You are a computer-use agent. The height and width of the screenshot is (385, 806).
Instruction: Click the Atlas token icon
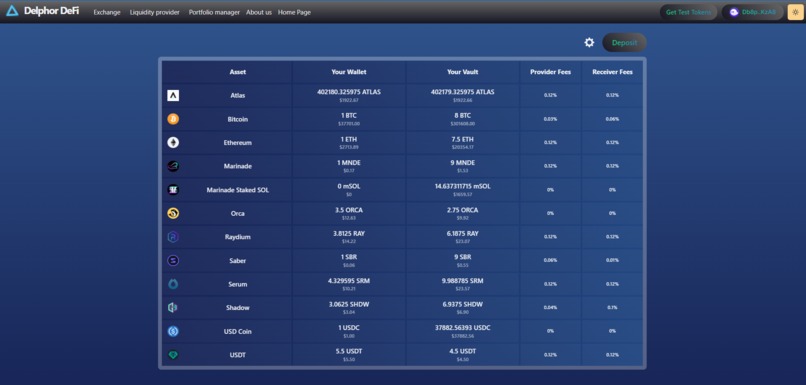(173, 95)
